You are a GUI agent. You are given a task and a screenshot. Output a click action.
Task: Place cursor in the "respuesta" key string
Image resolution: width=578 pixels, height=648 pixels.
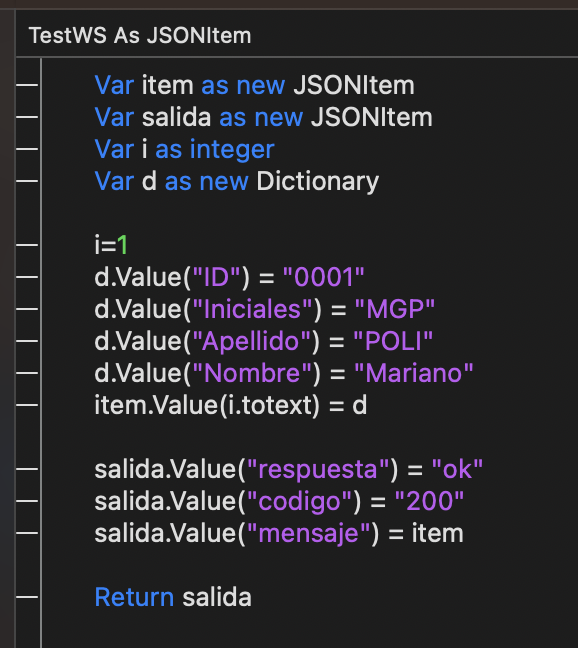(318, 469)
